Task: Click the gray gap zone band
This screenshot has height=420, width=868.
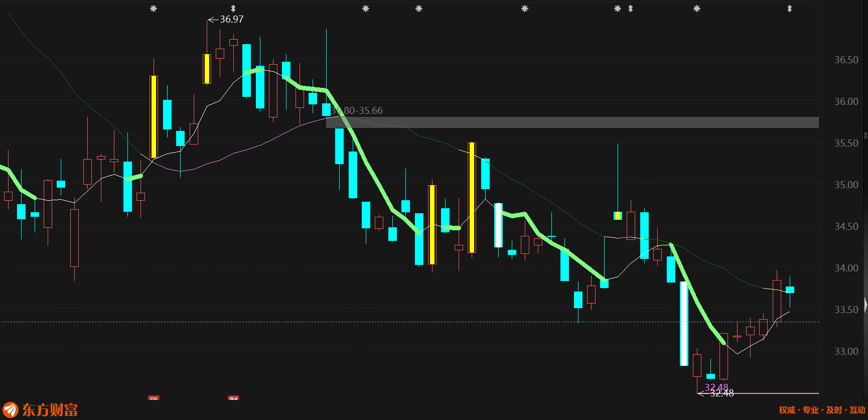Action: coord(572,122)
